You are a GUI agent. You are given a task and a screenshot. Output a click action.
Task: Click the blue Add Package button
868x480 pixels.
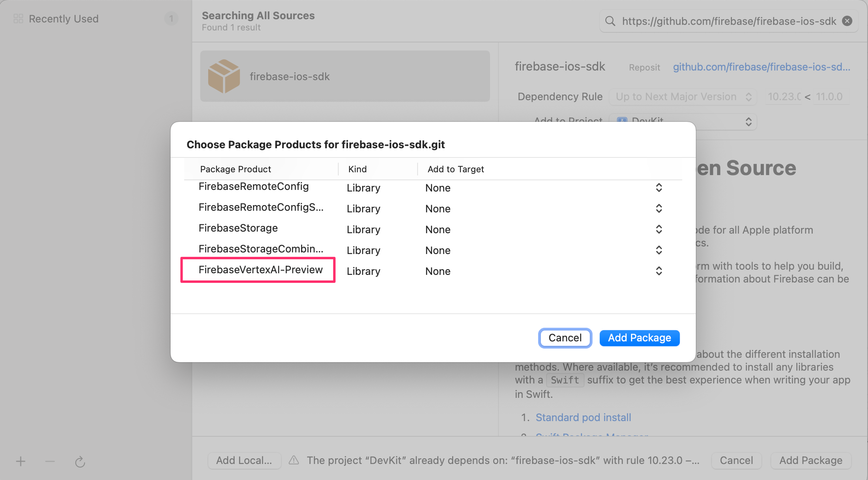[x=639, y=338]
